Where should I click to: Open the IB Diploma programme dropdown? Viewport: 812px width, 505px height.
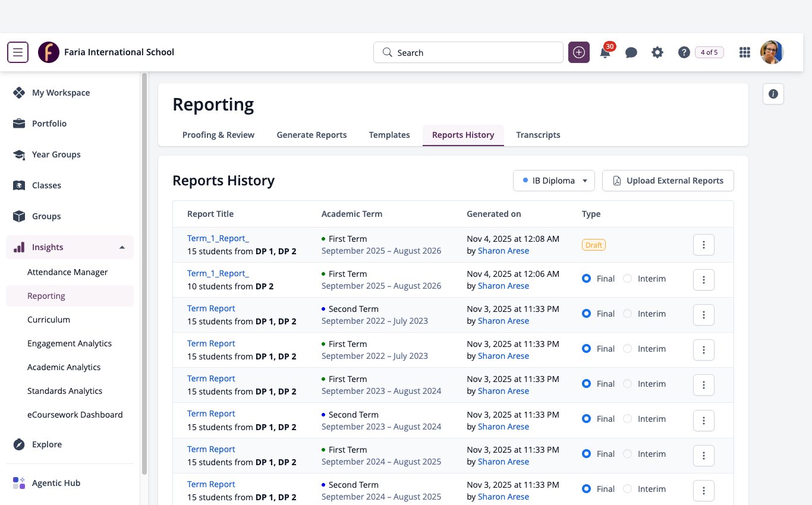(554, 181)
